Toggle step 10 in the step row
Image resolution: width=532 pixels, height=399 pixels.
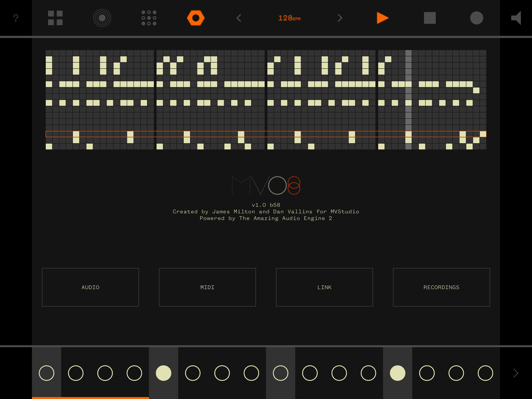coord(310,373)
